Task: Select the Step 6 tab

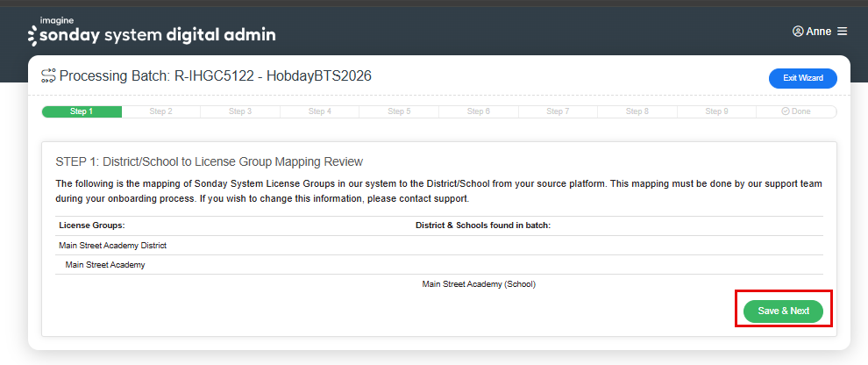Action: coord(479,111)
